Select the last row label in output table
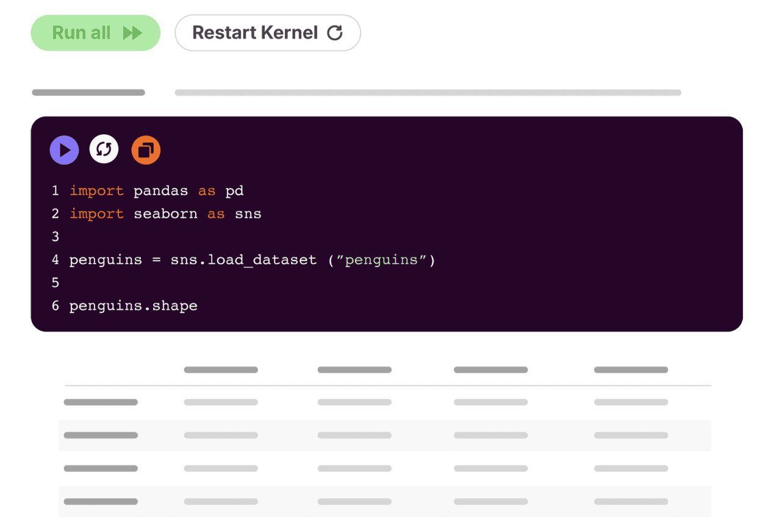The image size is (777, 532). pyautogui.click(x=101, y=501)
